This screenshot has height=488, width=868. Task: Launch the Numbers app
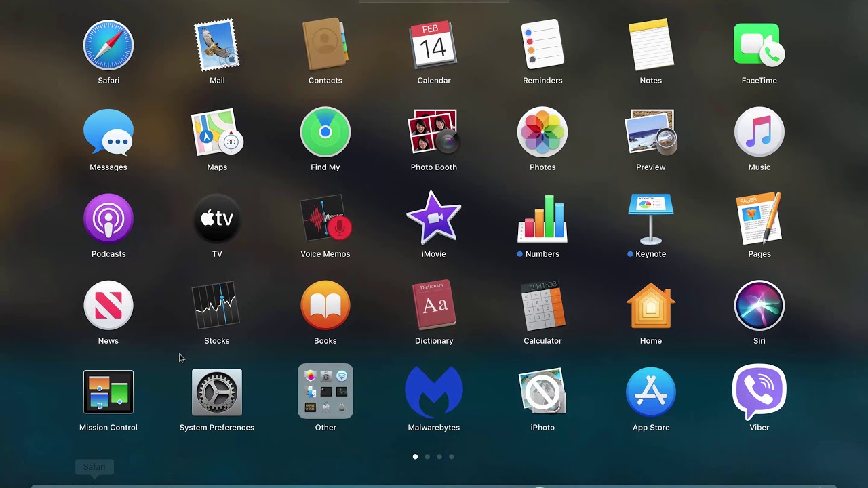pyautogui.click(x=542, y=219)
